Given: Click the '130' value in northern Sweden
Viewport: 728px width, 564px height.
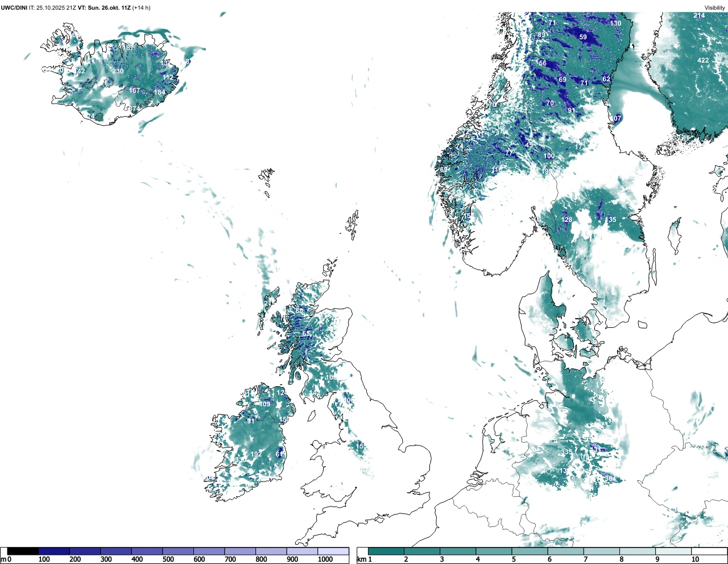Looking at the screenshot, I should coord(616,23).
